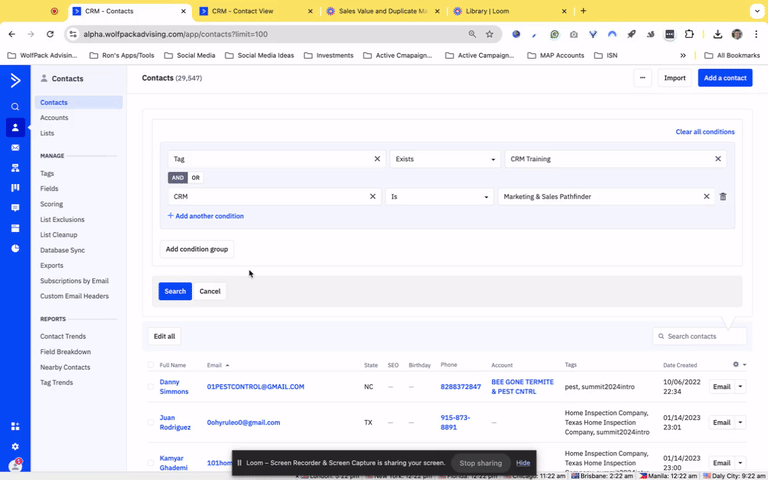
Task: Check the Danny Simmons row checkbox
Action: point(150,386)
